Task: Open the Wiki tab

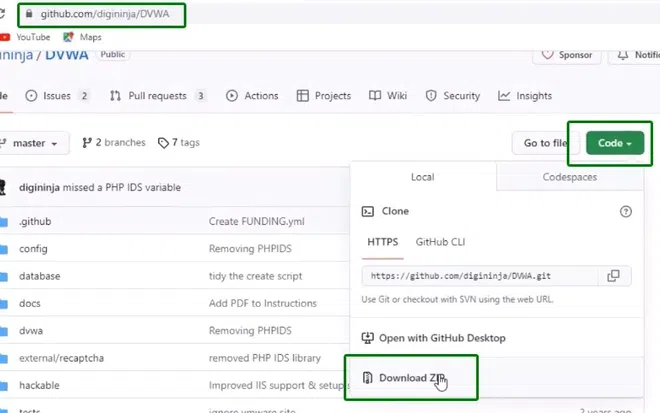Action: [x=388, y=96]
